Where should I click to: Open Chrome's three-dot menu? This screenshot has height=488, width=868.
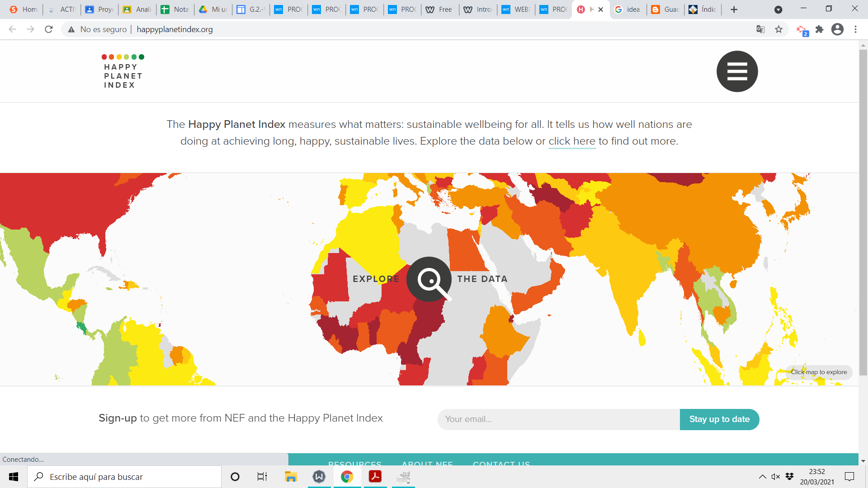coord(855,29)
